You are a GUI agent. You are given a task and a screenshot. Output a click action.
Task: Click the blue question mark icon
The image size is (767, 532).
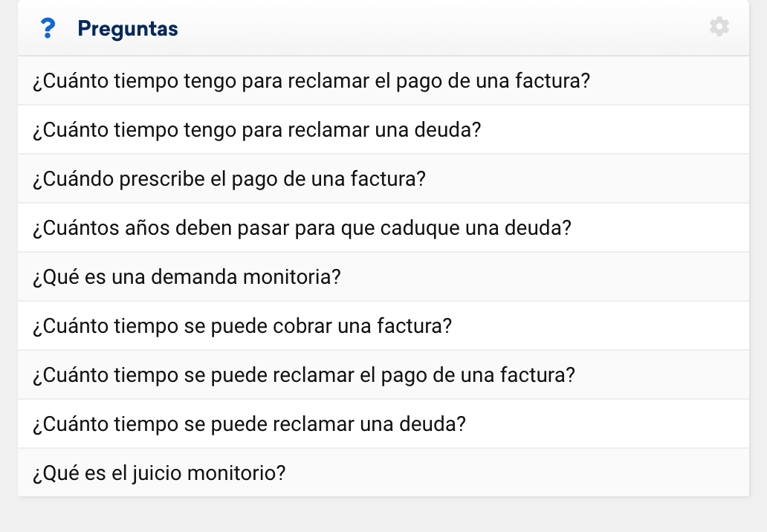[48, 29]
